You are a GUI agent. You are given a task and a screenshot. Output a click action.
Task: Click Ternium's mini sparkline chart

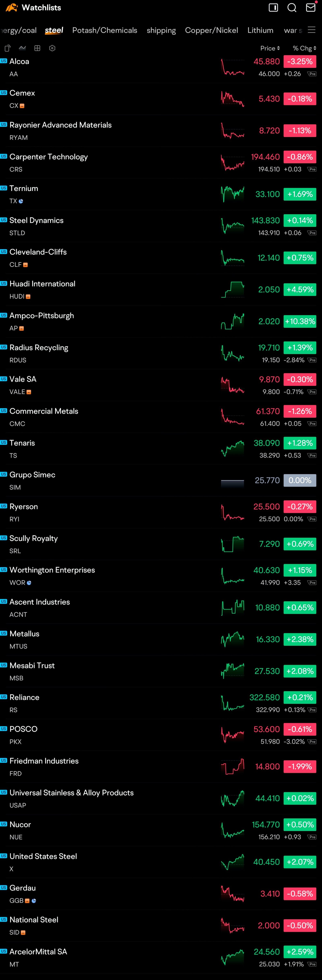(x=233, y=194)
